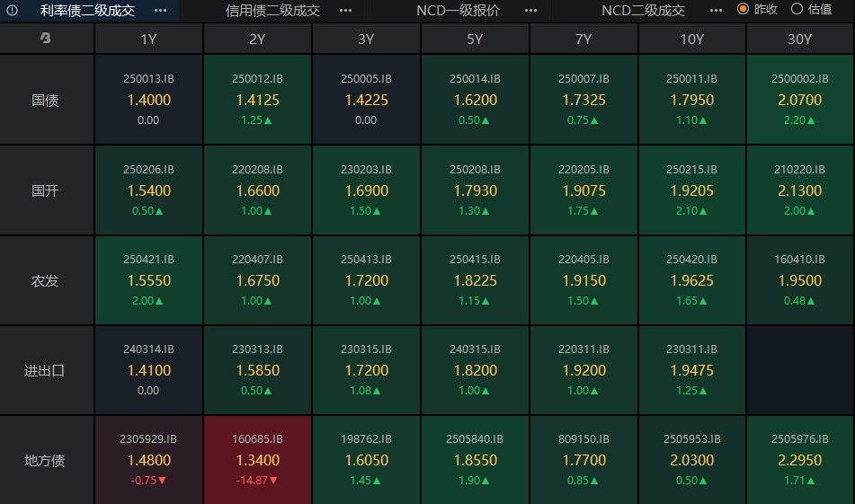Image resolution: width=855 pixels, height=504 pixels.
Task: Select the 进出口 row label
Action: tap(45, 371)
